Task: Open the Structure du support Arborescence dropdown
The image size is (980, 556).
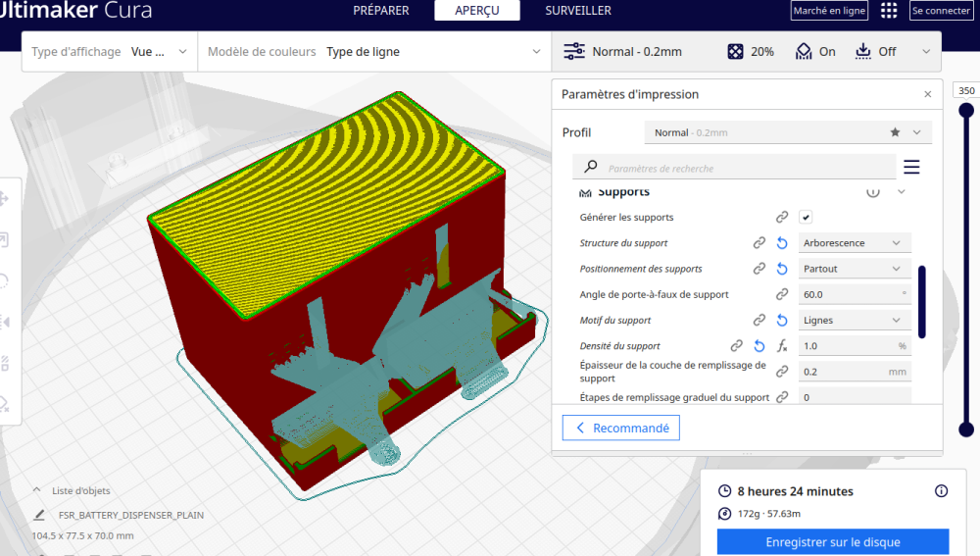Action: (855, 242)
